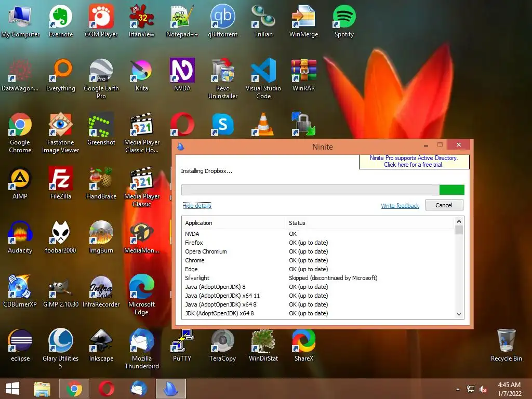532x399 pixels.
Task: Click the Ninite Pro free trial banner
Action: pos(414,162)
